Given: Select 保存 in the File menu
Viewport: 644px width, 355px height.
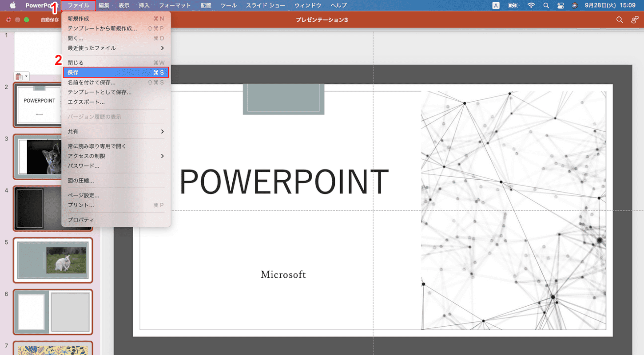Looking at the screenshot, I should (x=116, y=72).
